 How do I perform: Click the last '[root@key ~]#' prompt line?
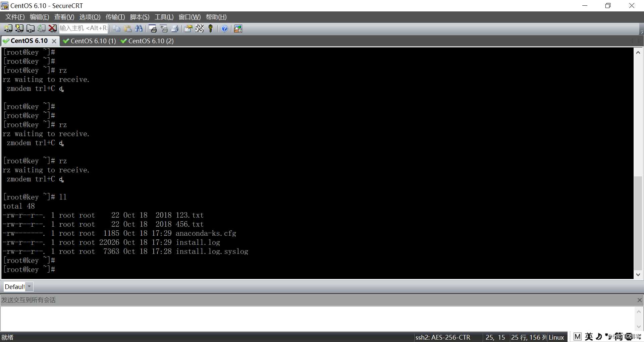(x=29, y=270)
